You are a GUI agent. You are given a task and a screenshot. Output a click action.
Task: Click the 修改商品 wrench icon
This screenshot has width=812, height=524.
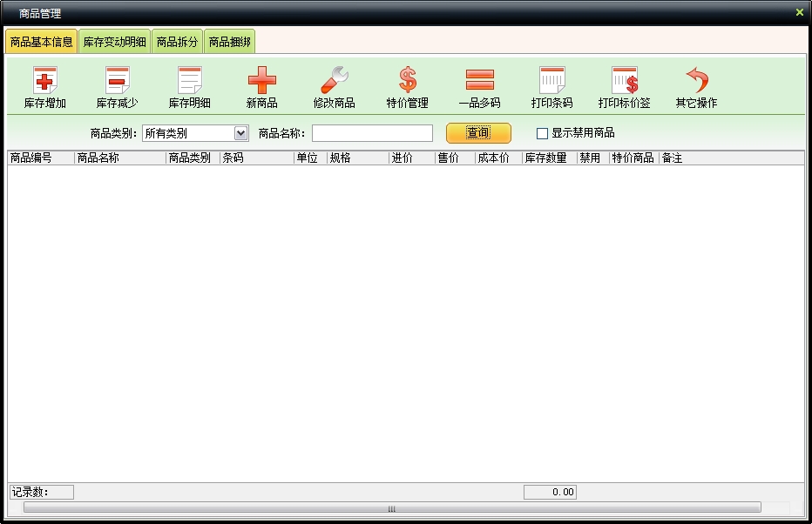[x=334, y=81]
